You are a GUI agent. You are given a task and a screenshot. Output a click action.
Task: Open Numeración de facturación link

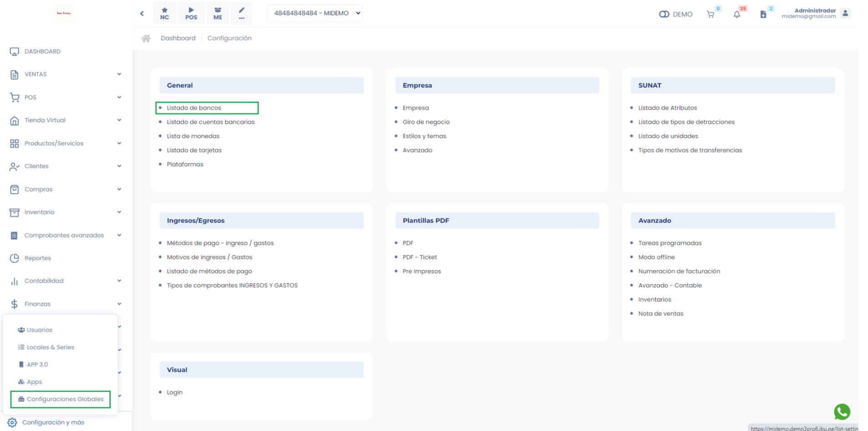click(679, 271)
